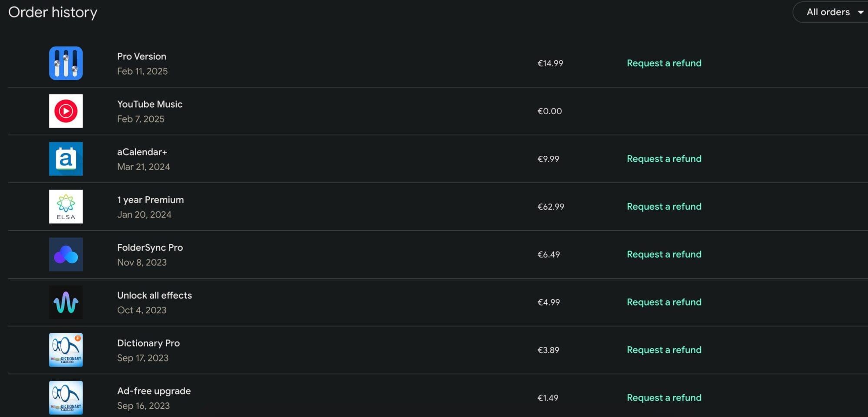The width and height of the screenshot is (868, 417).
Task: Request a refund for Pro Version
Action: click(x=664, y=63)
